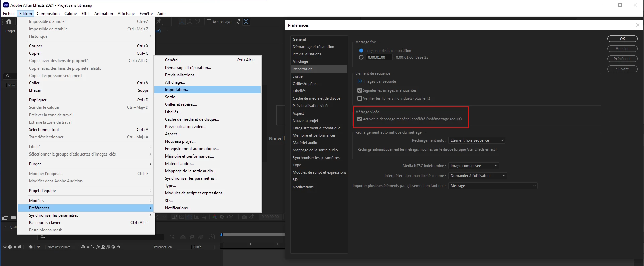
Task: Choose Mémoire et performances... from the Préférences submenu
Action: pos(207,156)
